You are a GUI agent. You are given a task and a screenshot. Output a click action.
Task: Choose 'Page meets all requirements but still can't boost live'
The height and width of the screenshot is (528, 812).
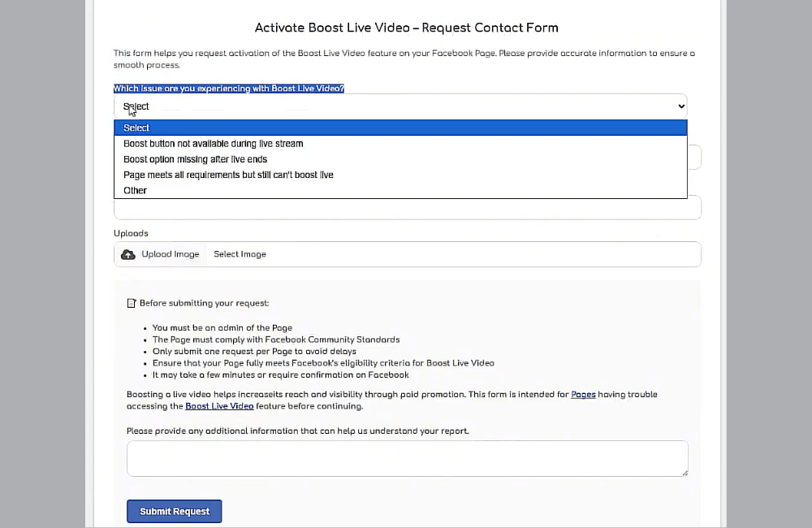[228, 175]
